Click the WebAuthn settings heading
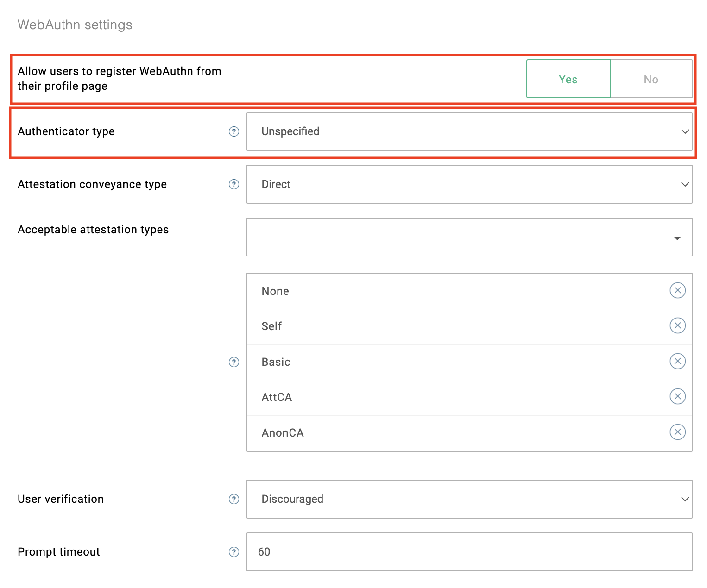The height and width of the screenshot is (588, 707). coord(75,25)
